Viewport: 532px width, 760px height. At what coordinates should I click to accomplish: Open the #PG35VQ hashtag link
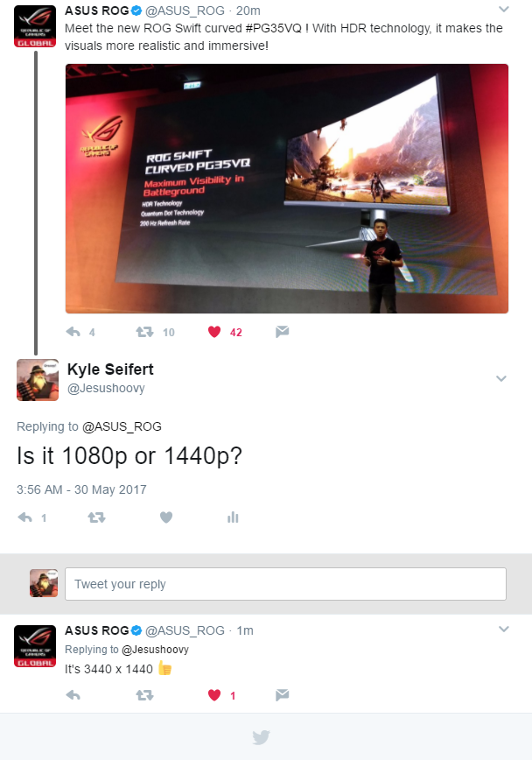[274, 28]
